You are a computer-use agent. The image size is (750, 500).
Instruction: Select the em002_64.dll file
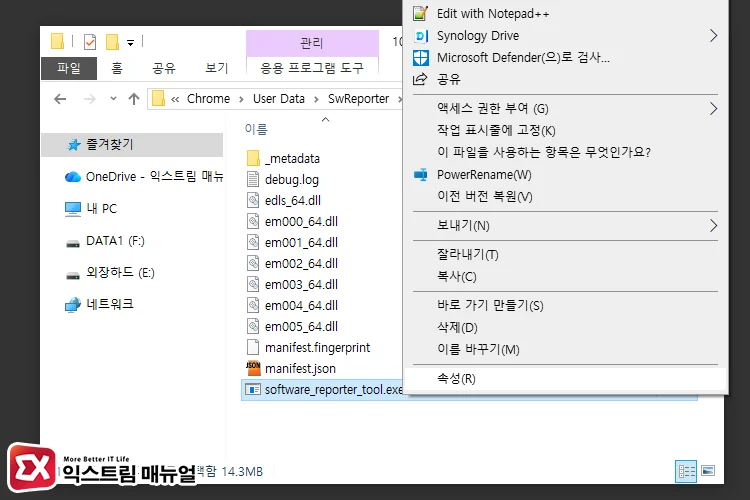pyautogui.click(x=301, y=264)
